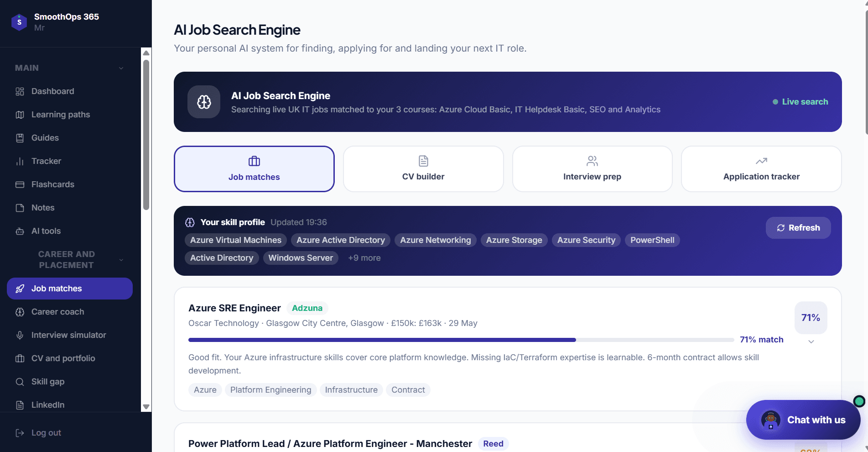Image resolution: width=868 pixels, height=452 pixels.
Task: Open Flashcards from sidebar
Action: [x=70, y=184]
